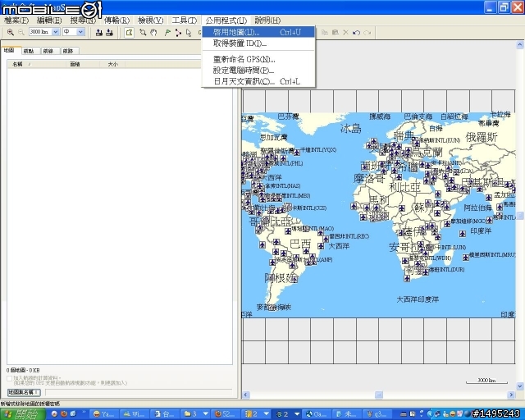Viewport: 525px width, 420px height.
Task: Select the waypoint flag tool
Action: pos(167,33)
